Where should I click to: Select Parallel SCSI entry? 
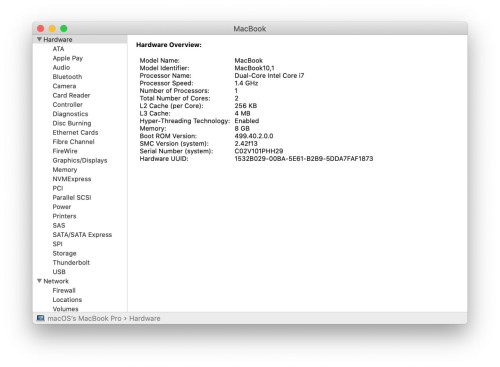(x=72, y=198)
